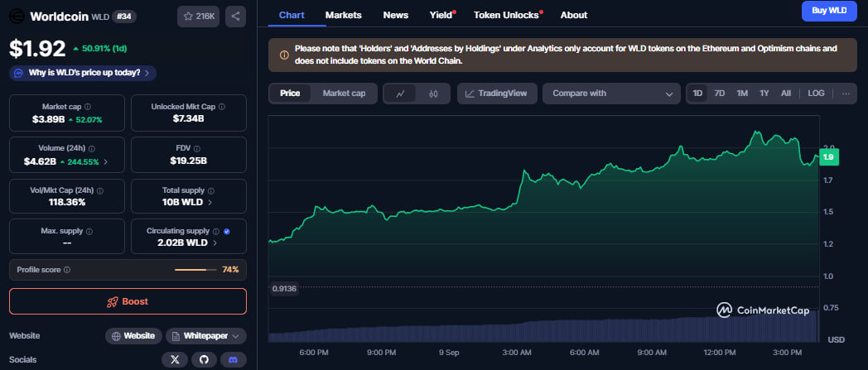The image size is (868, 370).
Task: Click the info icon next to Market cap
Action: point(88,107)
